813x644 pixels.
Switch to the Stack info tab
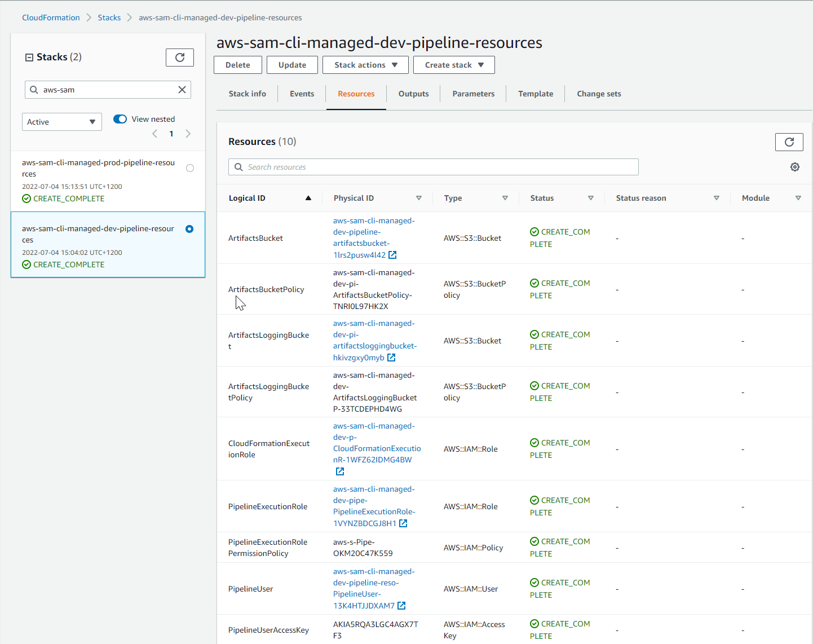tap(248, 94)
